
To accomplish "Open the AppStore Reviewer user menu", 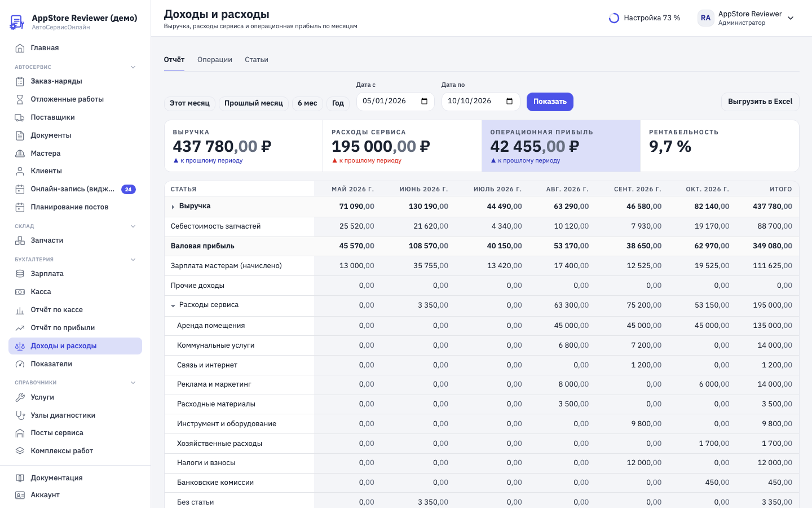I will 746,18.
